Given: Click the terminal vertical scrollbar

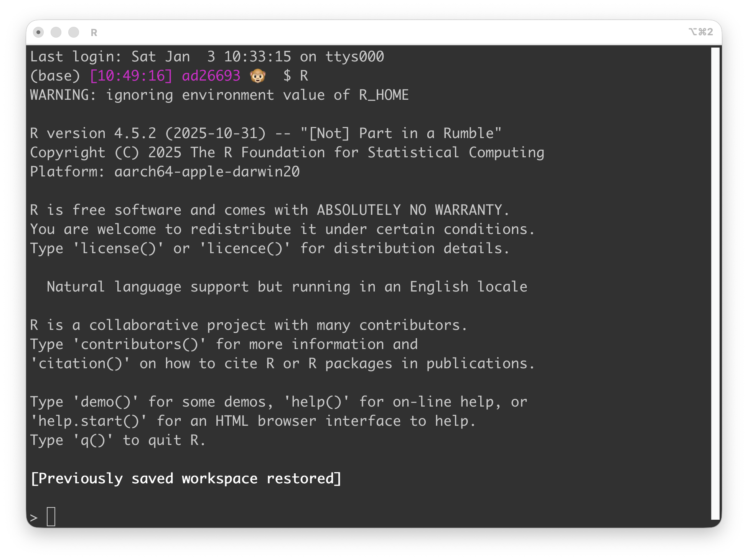Looking at the screenshot, I should [715, 284].
